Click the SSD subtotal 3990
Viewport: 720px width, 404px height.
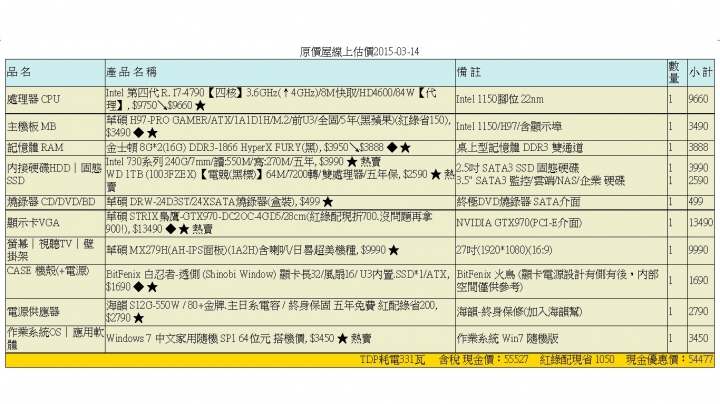tap(698, 168)
